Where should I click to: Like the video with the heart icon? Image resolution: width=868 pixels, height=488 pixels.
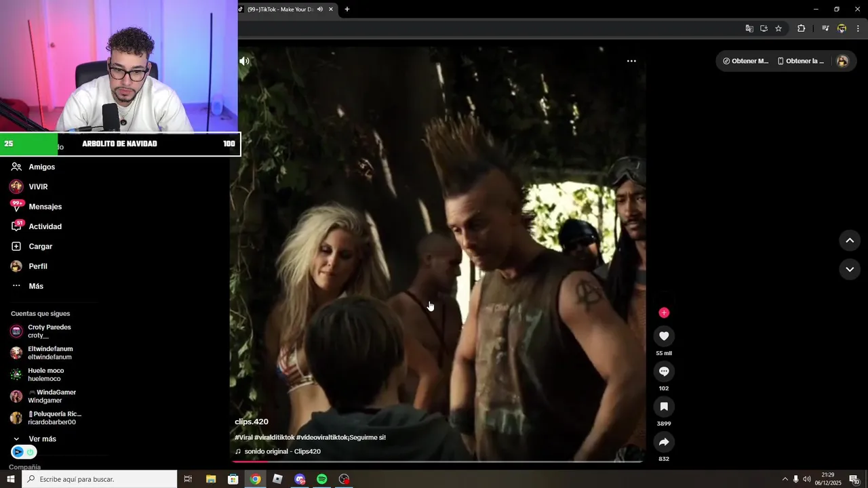coord(664,335)
